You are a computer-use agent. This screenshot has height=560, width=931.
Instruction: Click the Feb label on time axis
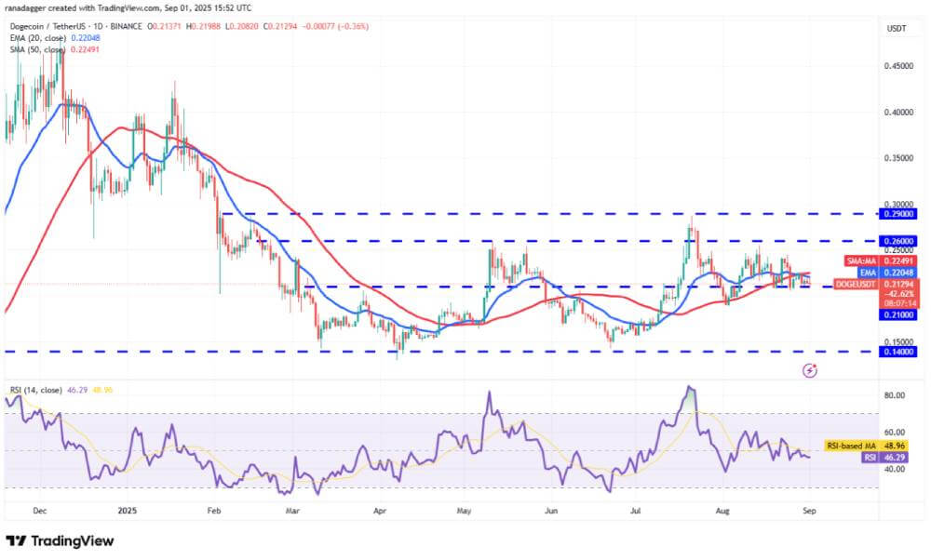coord(214,511)
